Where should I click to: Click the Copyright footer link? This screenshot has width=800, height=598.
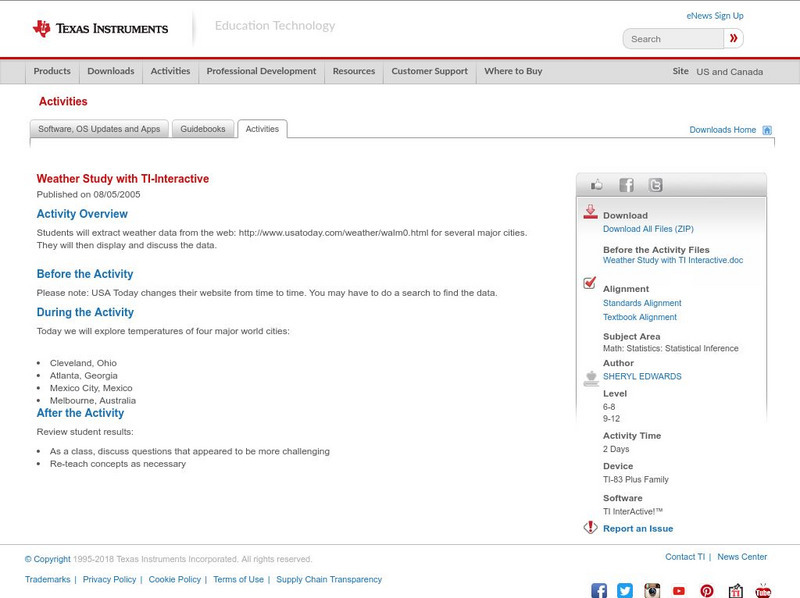click(47, 559)
